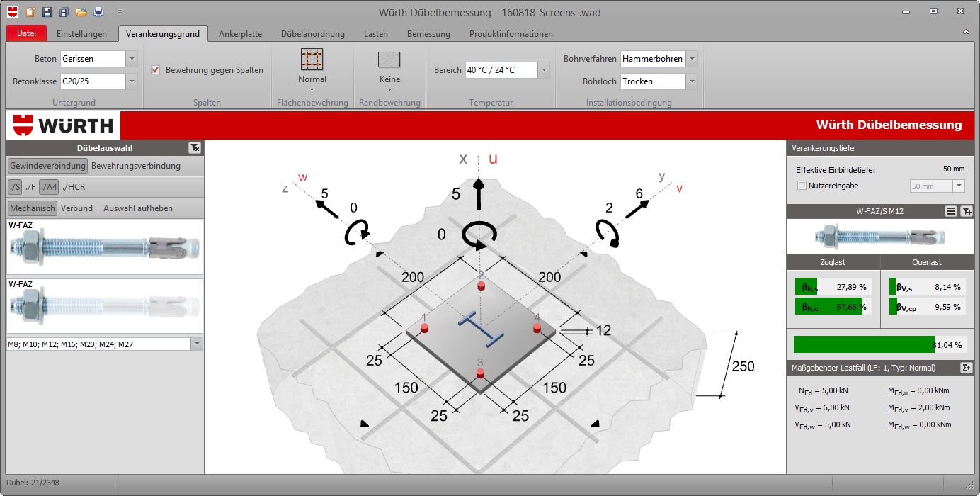Viewport: 980px width, 496px height.
Task: Click Auswahl aufheben button
Action: [138, 208]
